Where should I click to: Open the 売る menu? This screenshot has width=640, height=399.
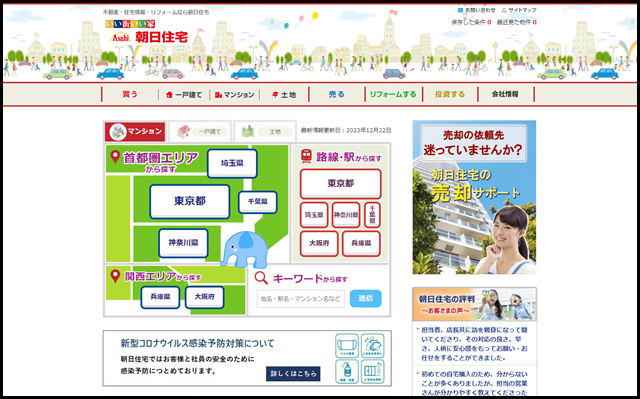tap(337, 94)
